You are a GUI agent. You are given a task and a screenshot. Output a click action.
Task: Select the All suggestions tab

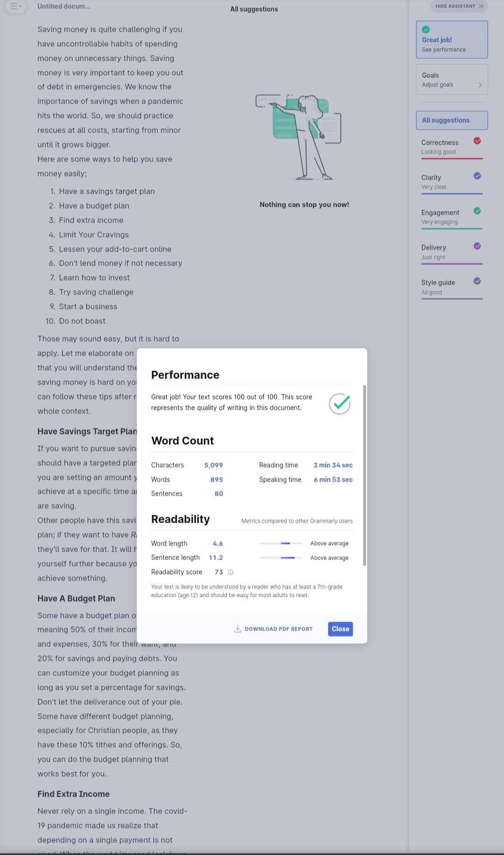(x=452, y=120)
